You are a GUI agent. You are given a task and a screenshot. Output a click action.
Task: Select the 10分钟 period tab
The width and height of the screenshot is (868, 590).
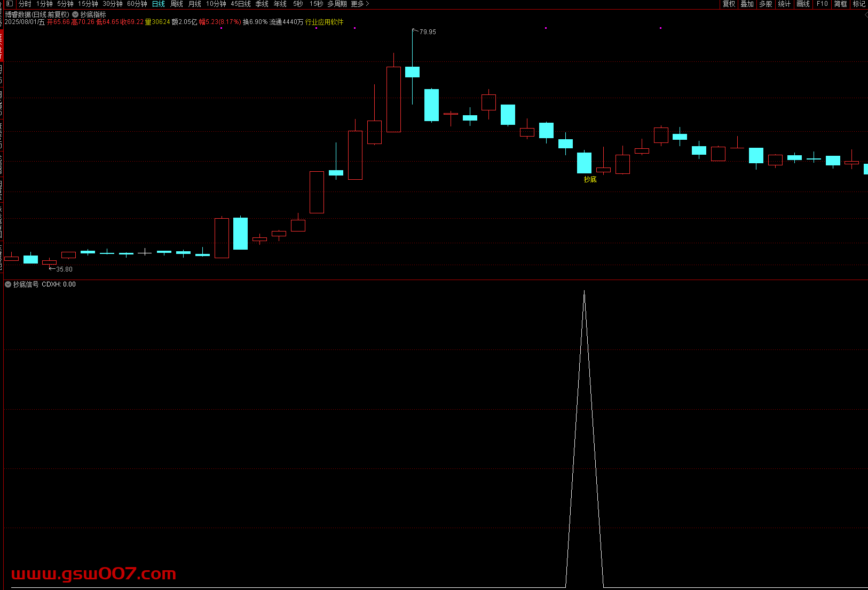[216, 4]
